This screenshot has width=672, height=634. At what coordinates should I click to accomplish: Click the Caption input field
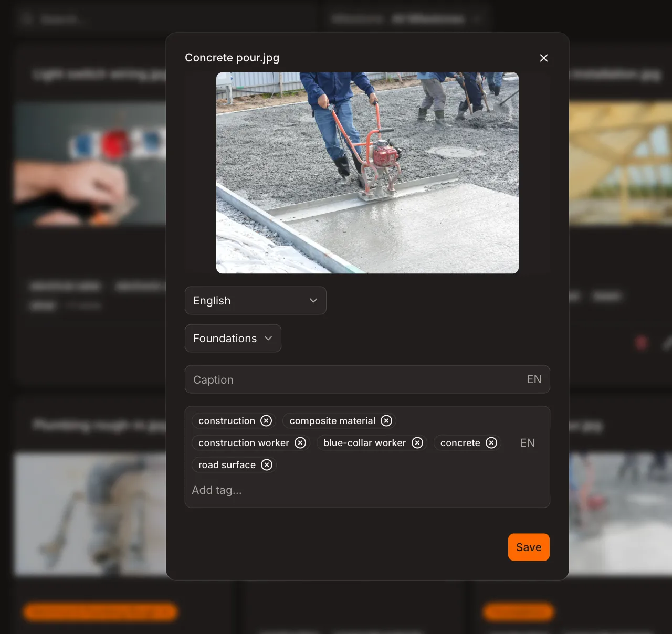coord(367,379)
